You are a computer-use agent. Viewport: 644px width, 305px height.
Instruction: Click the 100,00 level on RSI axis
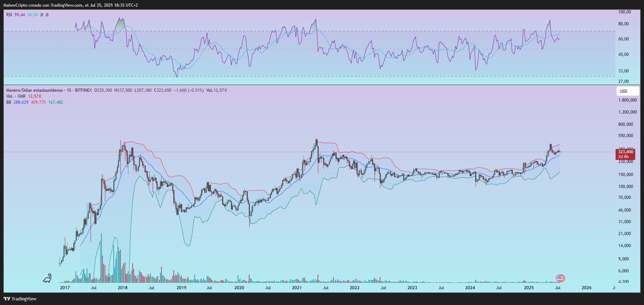pyautogui.click(x=625, y=12)
